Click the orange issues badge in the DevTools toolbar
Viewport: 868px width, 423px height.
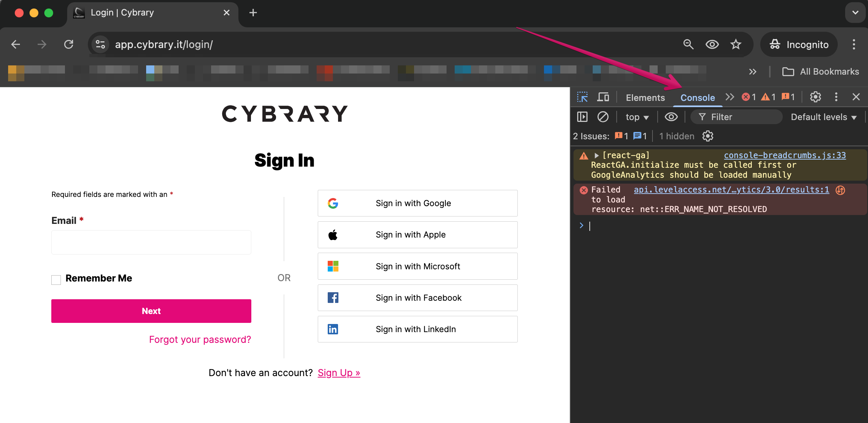tap(788, 97)
